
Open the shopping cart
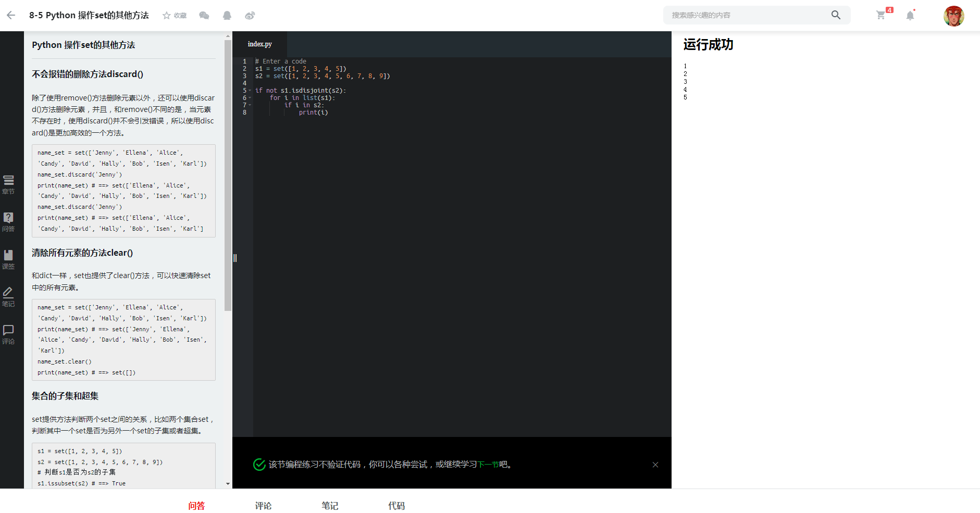[881, 15]
